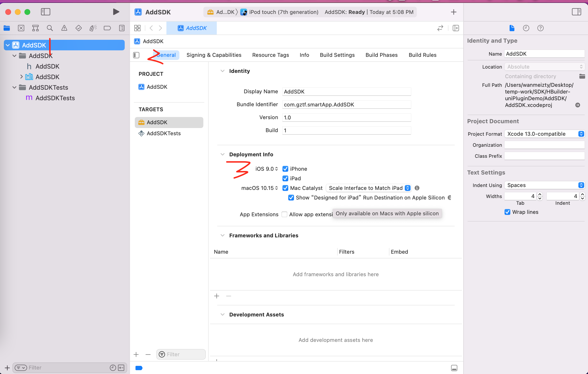Expand the AddSDK Products group in navigator
588x374 pixels.
point(22,77)
